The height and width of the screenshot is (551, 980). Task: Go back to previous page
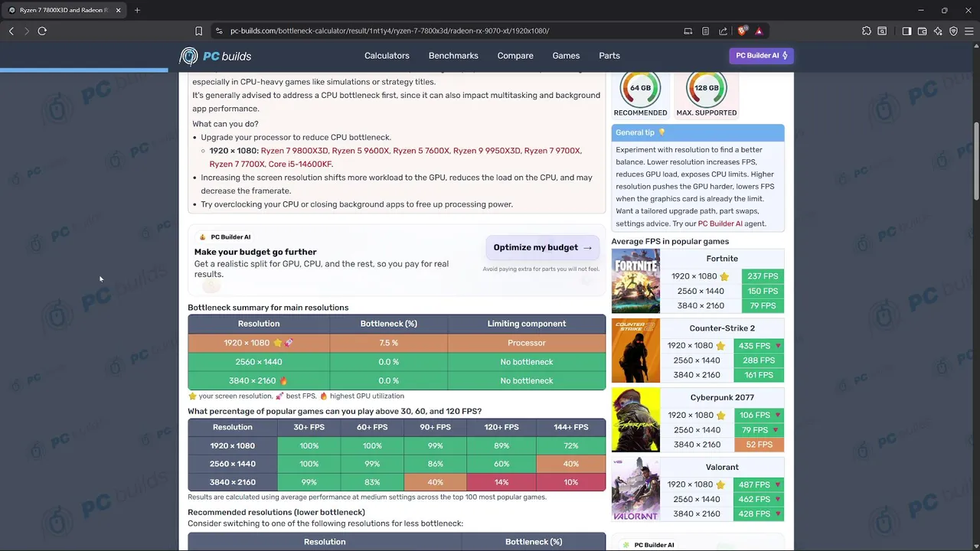[11, 31]
